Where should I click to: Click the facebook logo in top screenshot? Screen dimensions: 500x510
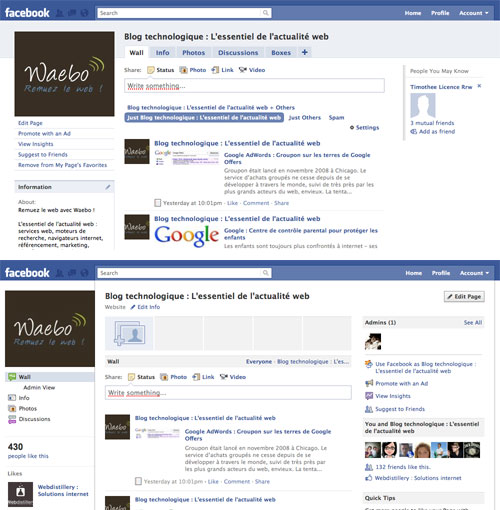coord(27,13)
